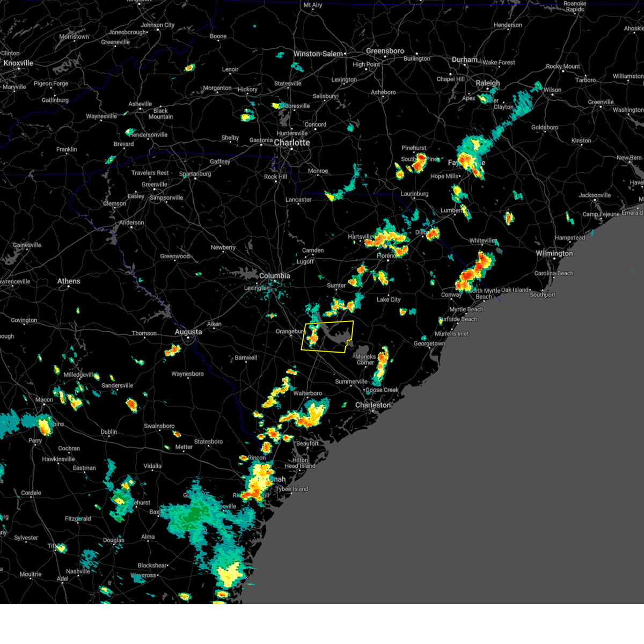Select the Walterboro label

308,393
